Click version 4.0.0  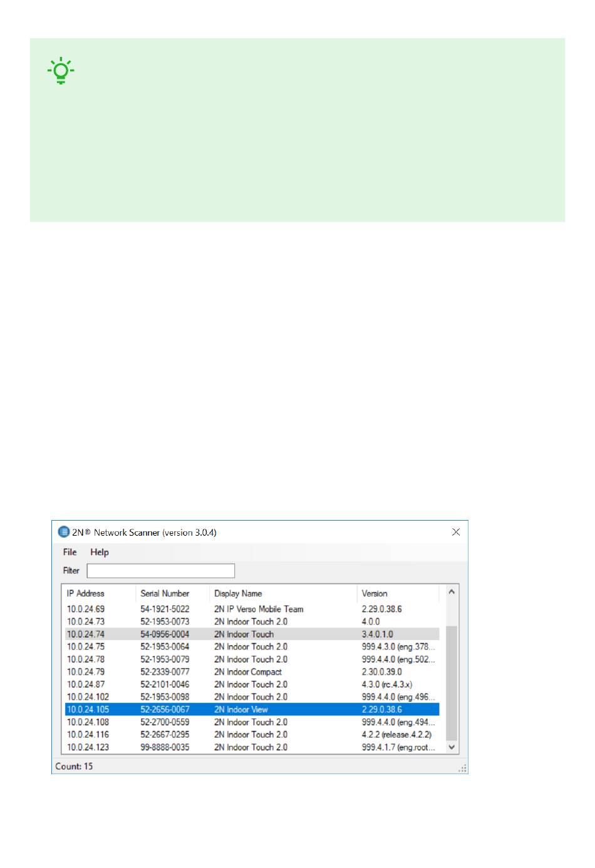tap(371, 621)
